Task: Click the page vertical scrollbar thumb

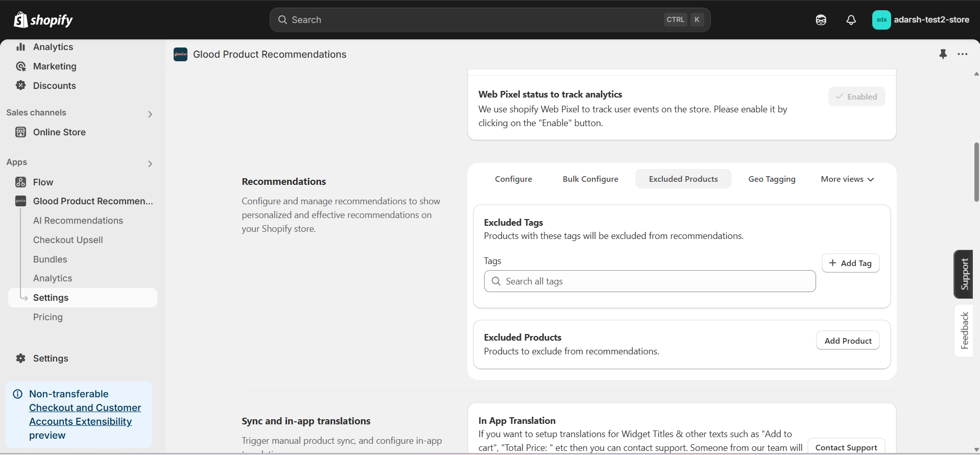Action: click(x=976, y=172)
